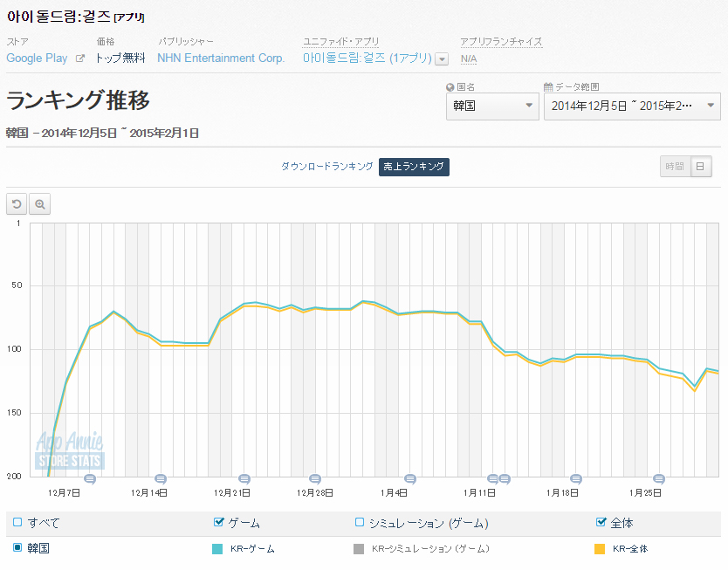Open external link icon beside Google Play

[80, 58]
